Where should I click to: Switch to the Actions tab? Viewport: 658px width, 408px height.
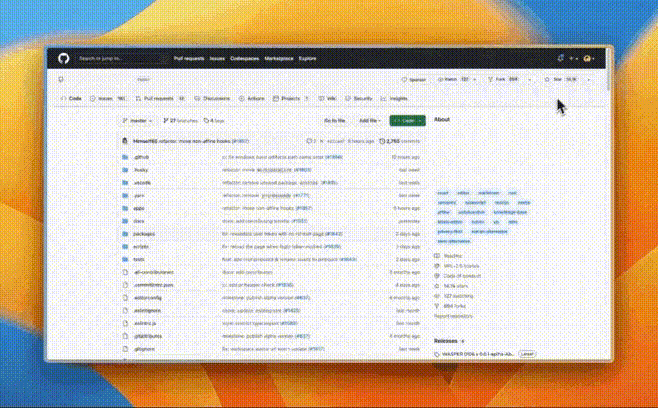click(252, 99)
